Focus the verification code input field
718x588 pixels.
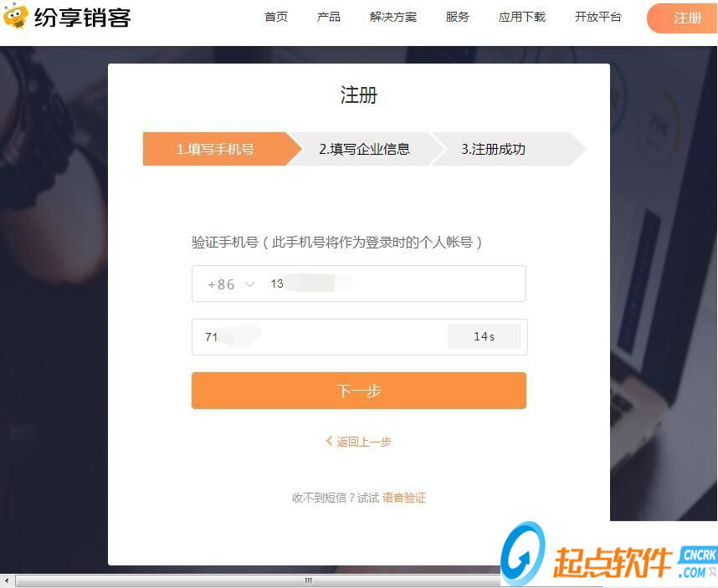coord(320,337)
